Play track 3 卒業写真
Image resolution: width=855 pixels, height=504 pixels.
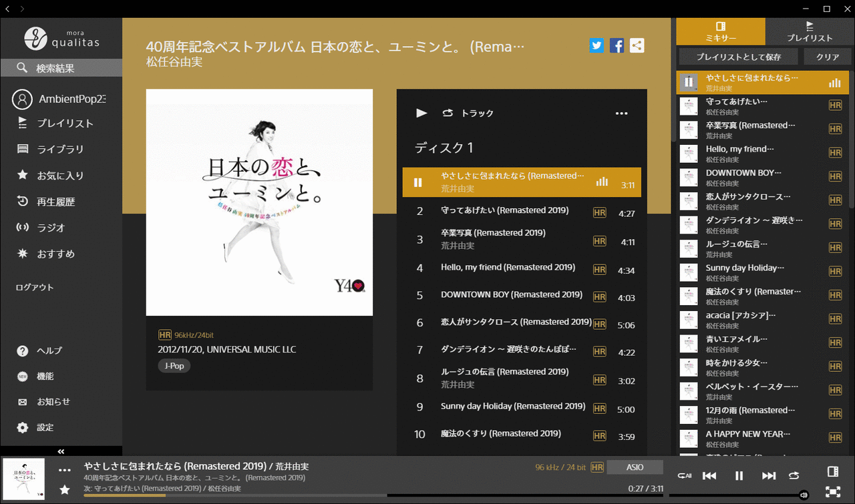click(x=522, y=240)
